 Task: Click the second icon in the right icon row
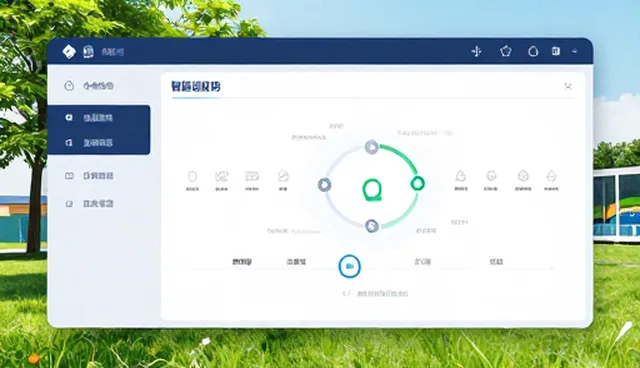pos(491,176)
